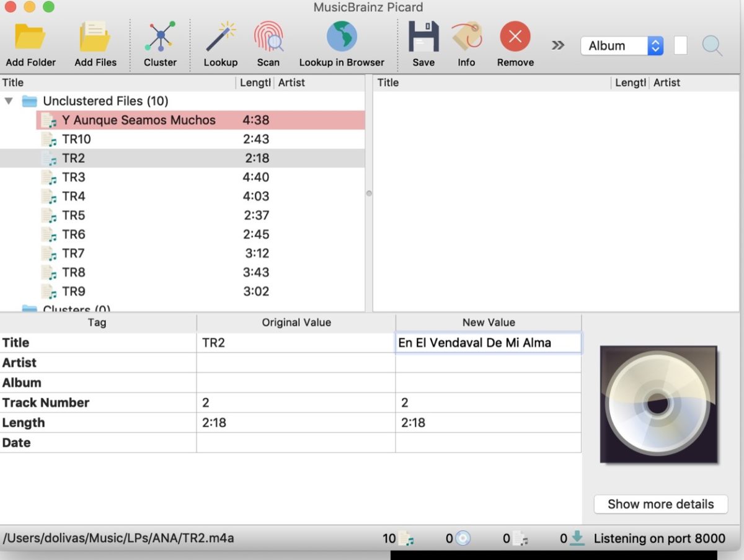Select the TR2 file row
Viewport: 744px width, 560px height.
point(182,158)
